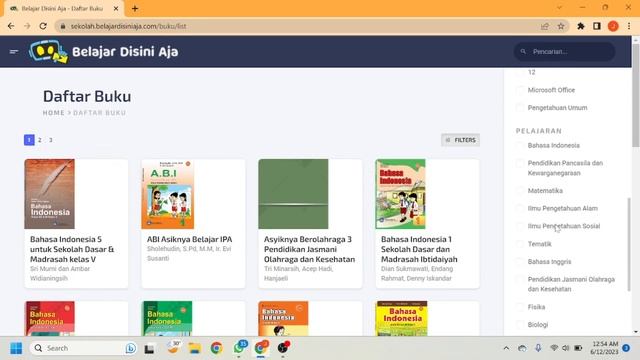
Task: Open the browser extensions puzzle icon
Action: (x=580, y=26)
